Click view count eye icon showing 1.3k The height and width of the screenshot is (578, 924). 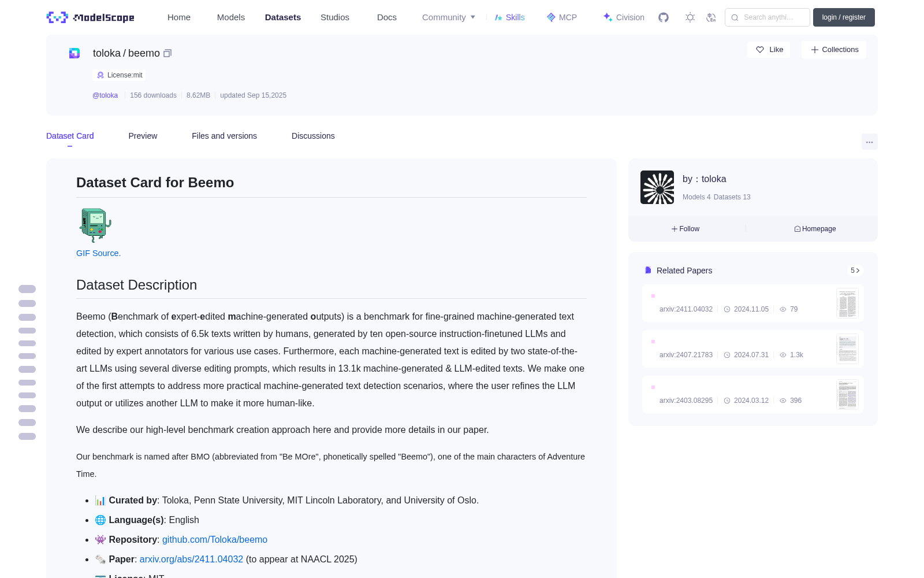point(783,355)
